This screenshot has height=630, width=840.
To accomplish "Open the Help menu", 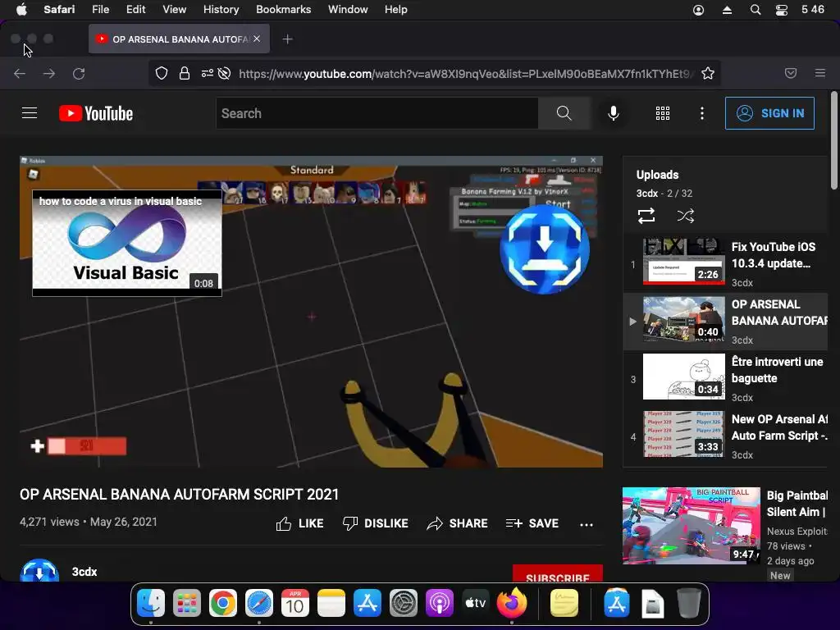I will pyautogui.click(x=396, y=9).
